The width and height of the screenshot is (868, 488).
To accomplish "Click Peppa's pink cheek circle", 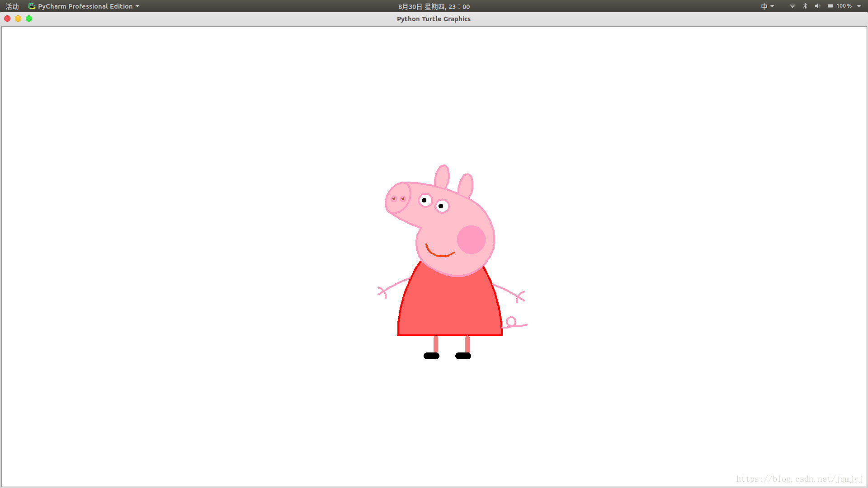I will [x=471, y=239].
